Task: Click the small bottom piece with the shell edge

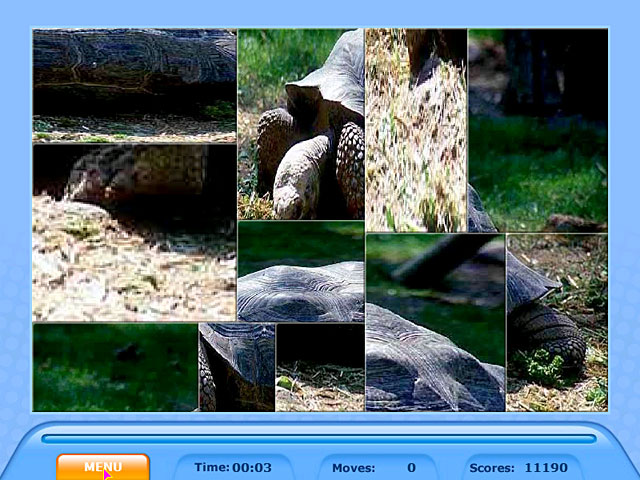Action: pyautogui.click(x=237, y=366)
